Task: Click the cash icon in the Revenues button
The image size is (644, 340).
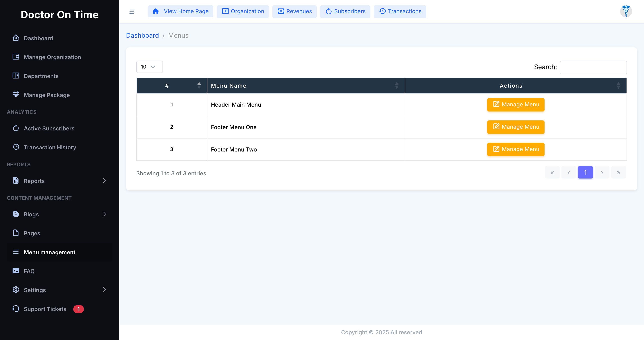Action: (x=281, y=11)
